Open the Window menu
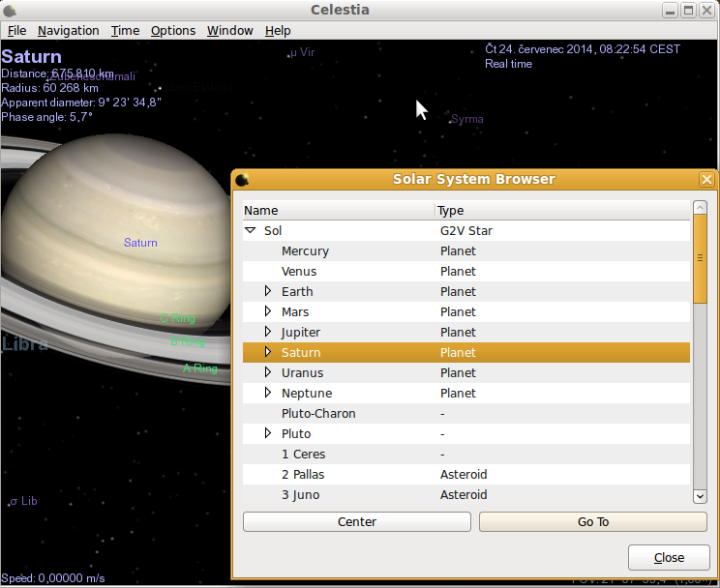This screenshot has height=588, width=720. click(229, 31)
